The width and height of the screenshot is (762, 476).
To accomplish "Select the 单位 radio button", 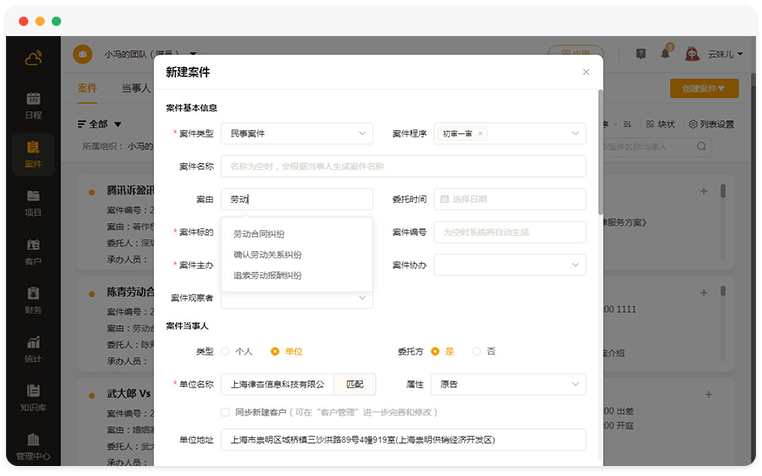I will click(x=275, y=351).
